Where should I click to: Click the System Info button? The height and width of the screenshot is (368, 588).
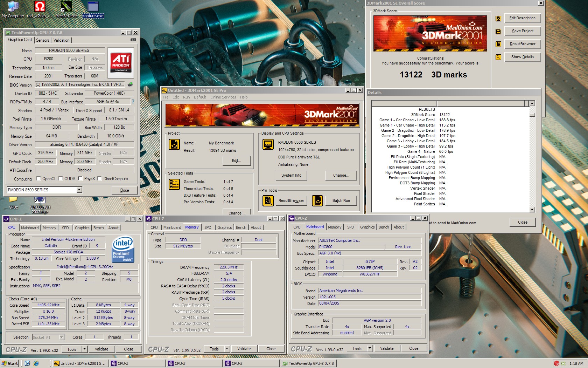291,176
